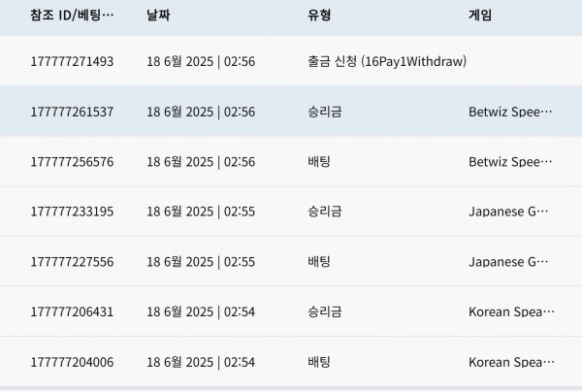Select reference ID 177777227556
The height and width of the screenshot is (392, 582).
coord(72,262)
